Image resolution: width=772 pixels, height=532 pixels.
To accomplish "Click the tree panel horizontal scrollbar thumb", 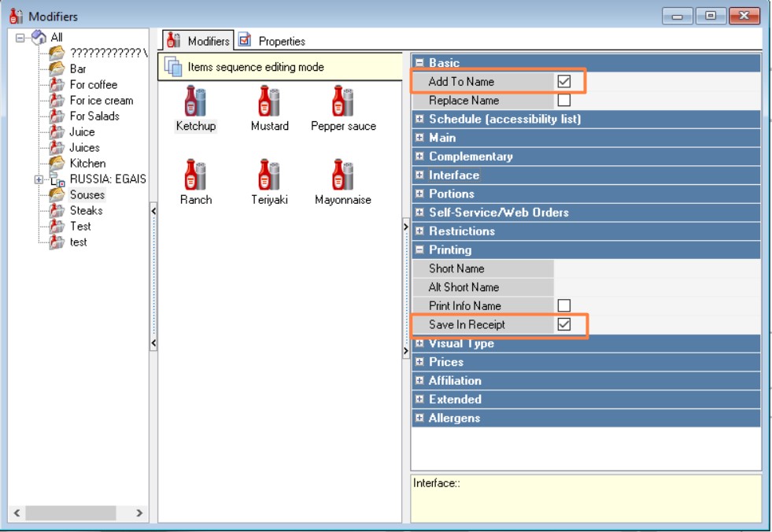I will tap(71, 513).
